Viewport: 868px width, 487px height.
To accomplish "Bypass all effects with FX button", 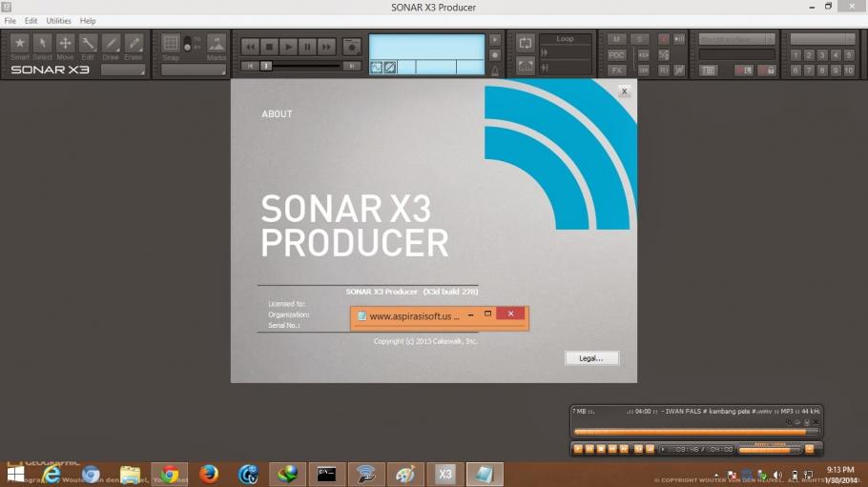I will coord(616,71).
